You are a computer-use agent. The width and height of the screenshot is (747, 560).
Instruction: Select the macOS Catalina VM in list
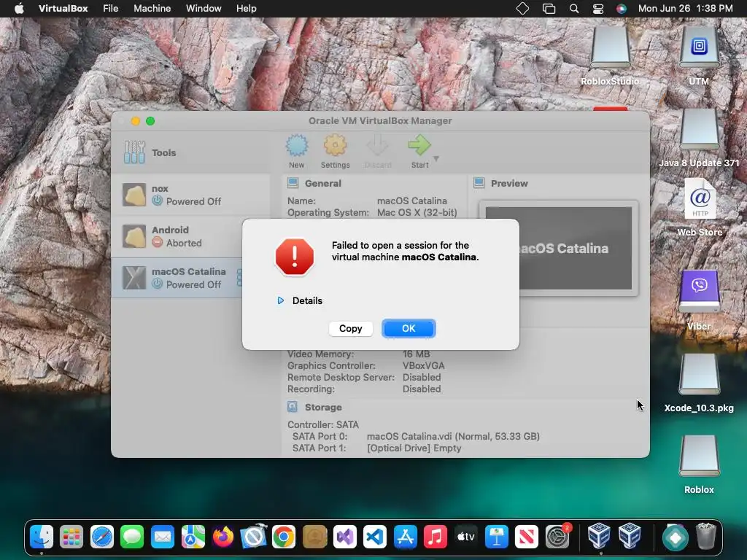tap(177, 278)
